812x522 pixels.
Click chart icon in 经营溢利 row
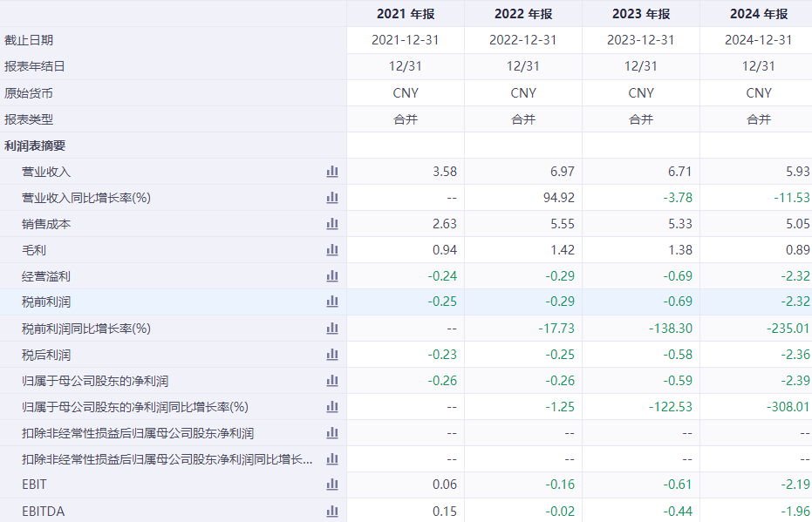tap(332, 276)
